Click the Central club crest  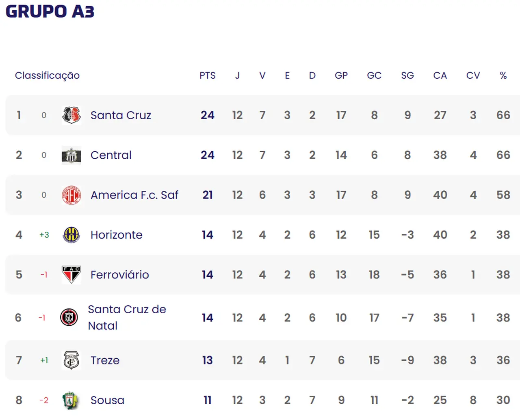(71, 155)
